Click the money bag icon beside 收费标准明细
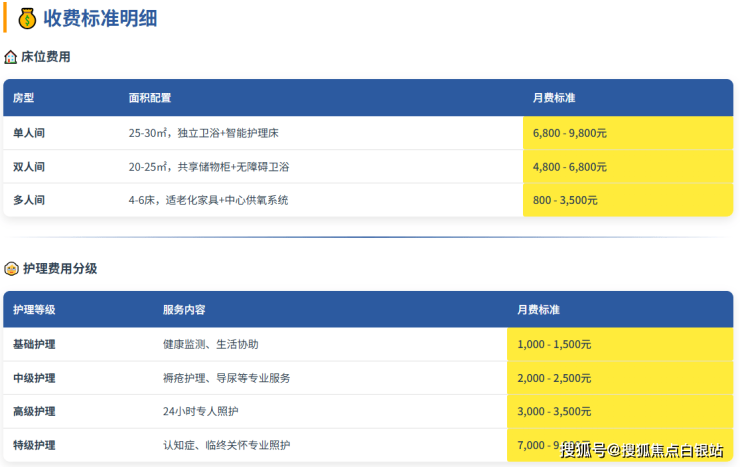This screenshot has width=740, height=467. pyautogui.click(x=27, y=17)
